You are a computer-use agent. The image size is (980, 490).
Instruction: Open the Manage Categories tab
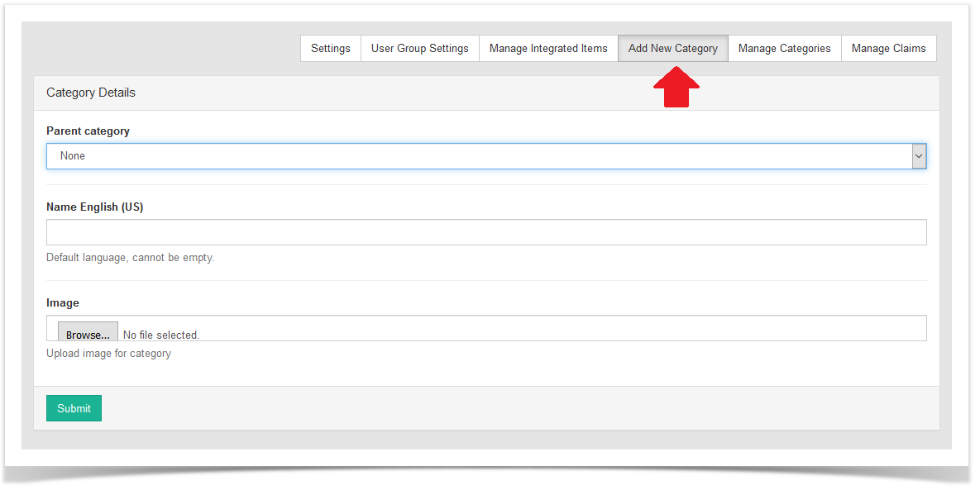784,49
